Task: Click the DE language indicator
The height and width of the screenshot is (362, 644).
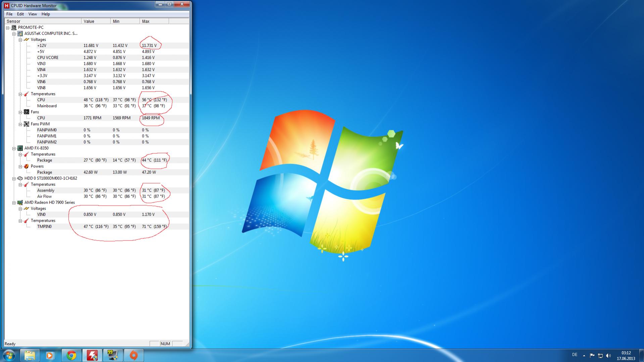Action: click(x=575, y=355)
